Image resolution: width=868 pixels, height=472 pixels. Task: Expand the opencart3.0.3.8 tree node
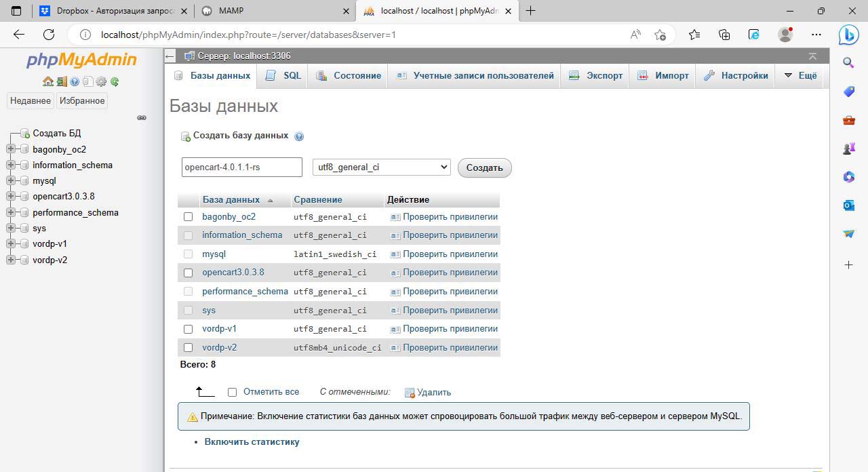tap(10, 197)
